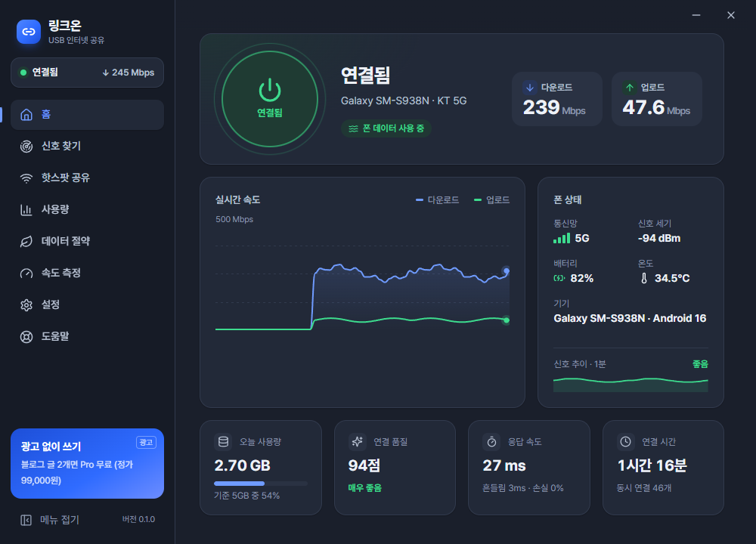Click the 업로드 47.6 Mbps stat card
756x544 pixels.
657,99
